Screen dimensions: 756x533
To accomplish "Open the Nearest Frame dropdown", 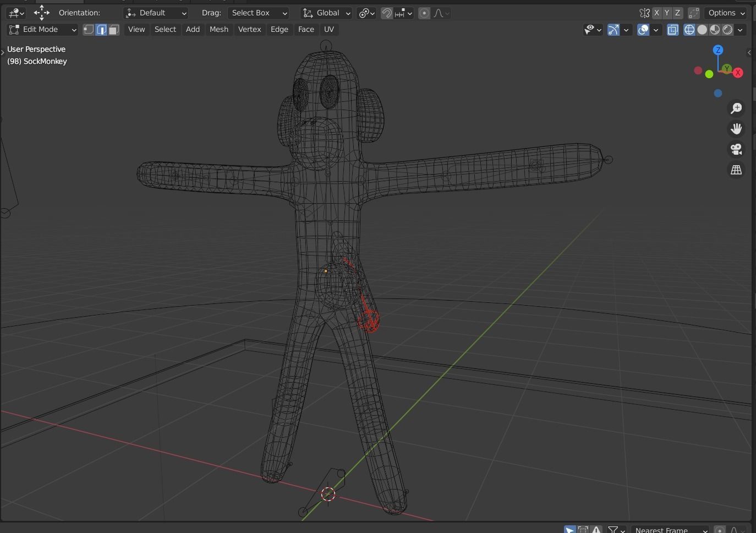I will coord(669,530).
